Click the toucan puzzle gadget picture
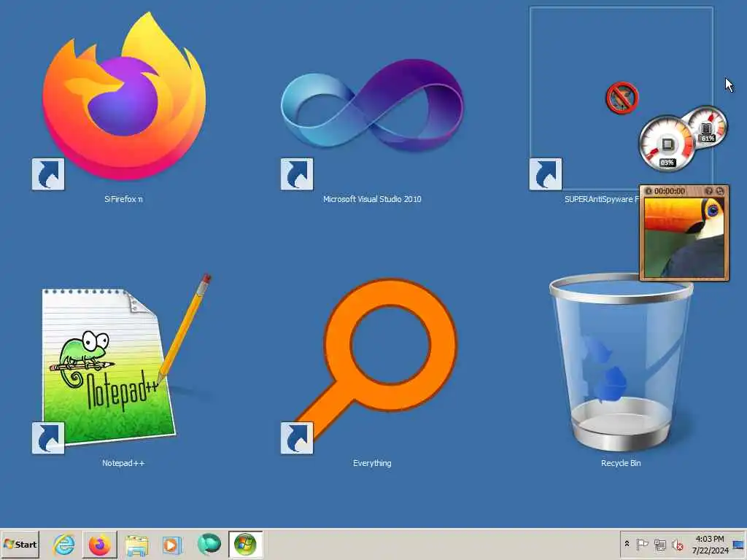The height and width of the screenshot is (560, 747). tap(684, 237)
